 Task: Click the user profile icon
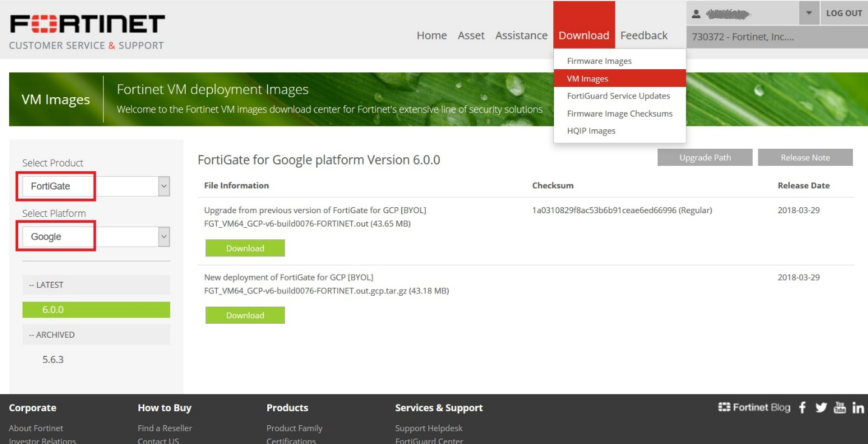[x=697, y=13]
